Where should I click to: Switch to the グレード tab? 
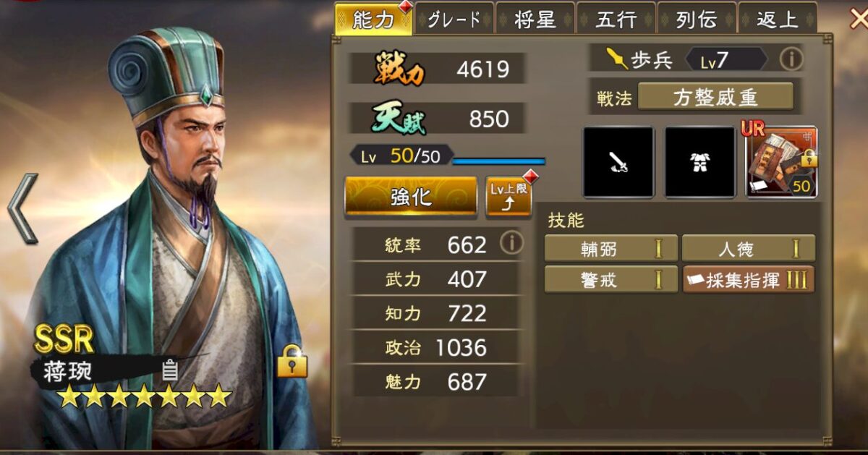(x=454, y=19)
